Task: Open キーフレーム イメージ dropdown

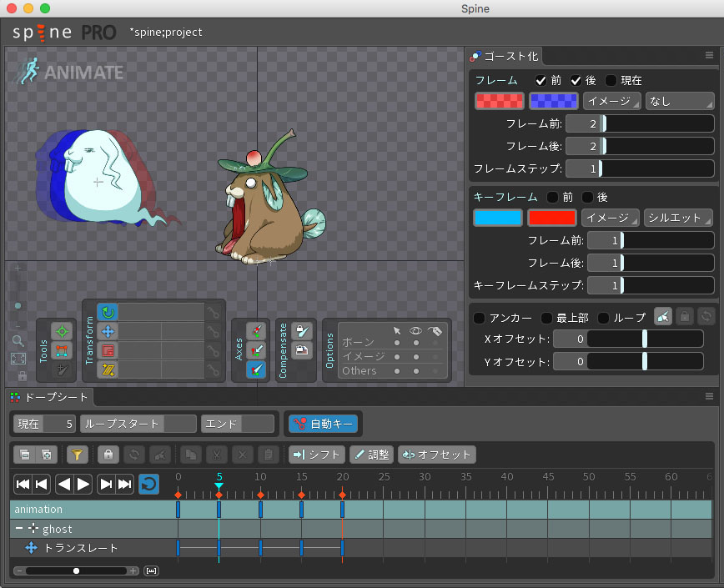Action: [611, 218]
